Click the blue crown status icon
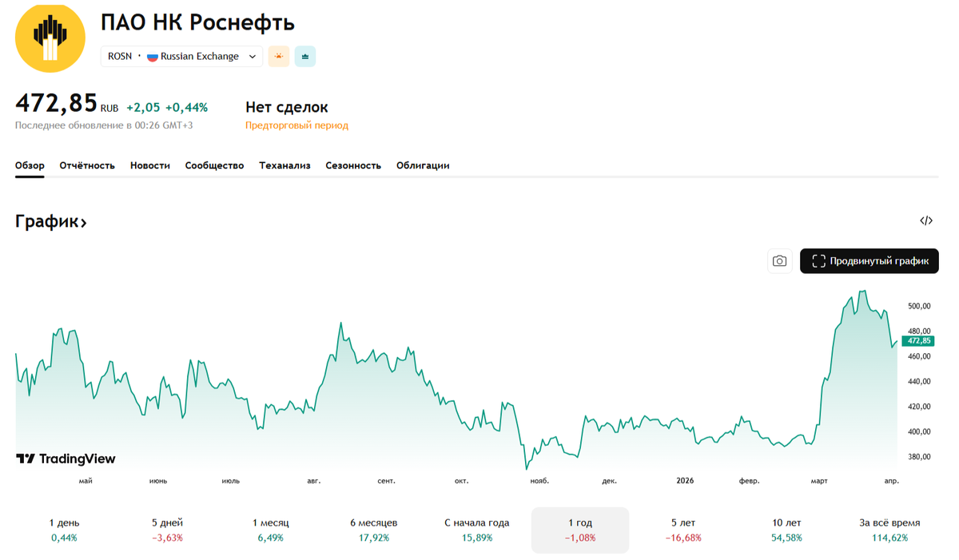This screenshot has width=959, height=560. [x=305, y=56]
